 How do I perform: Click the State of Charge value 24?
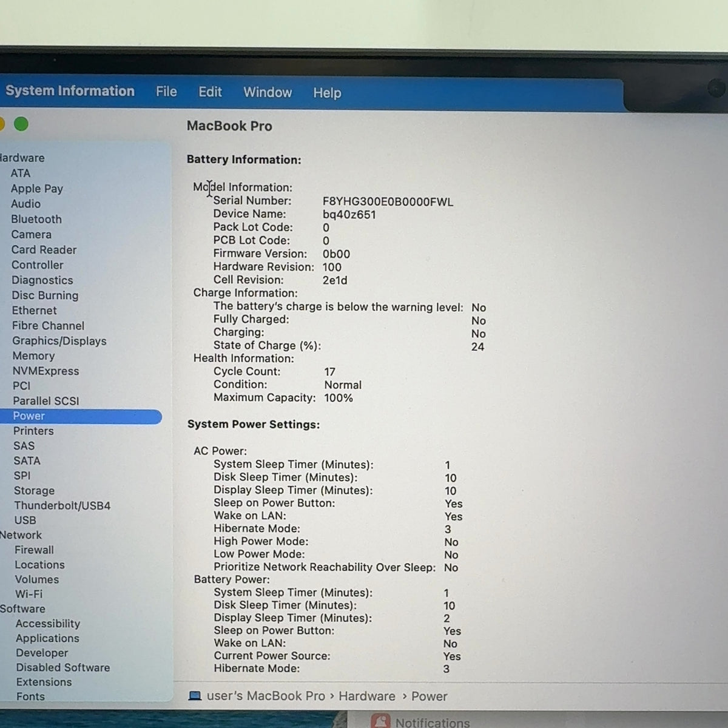pyautogui.click(x=477, y=347)
